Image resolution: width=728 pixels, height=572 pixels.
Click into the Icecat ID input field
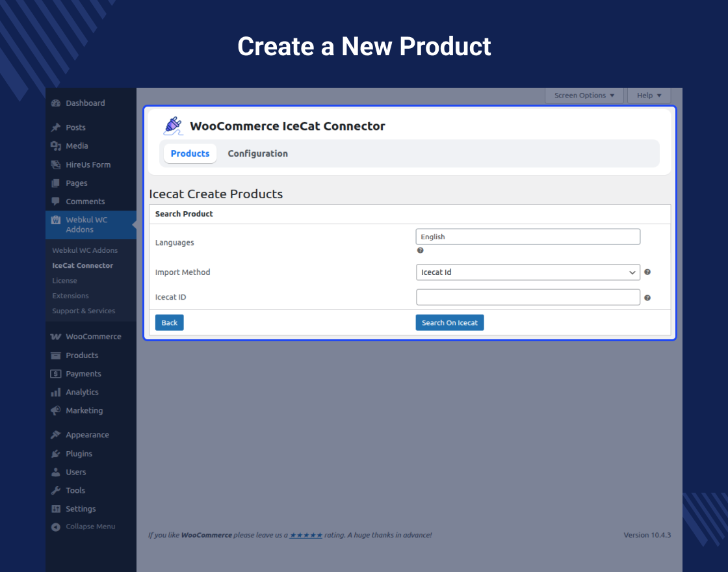tap(527, 298)
